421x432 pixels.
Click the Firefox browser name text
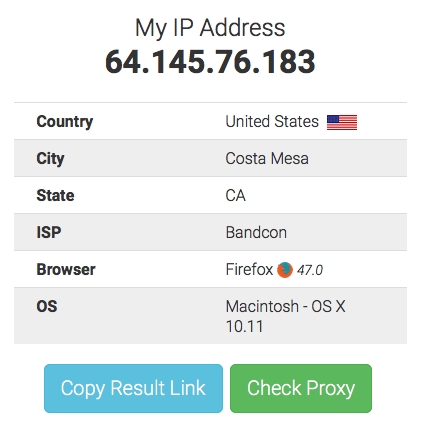[249, 269]
